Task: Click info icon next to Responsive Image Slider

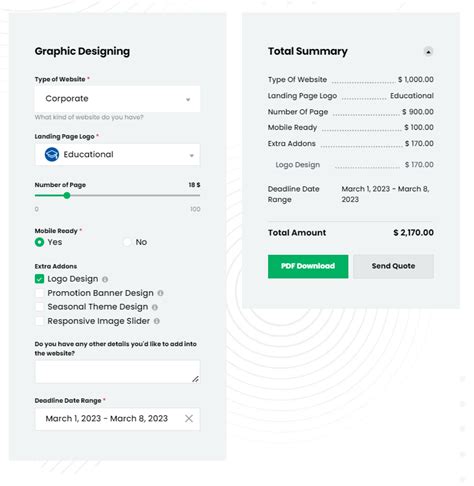Action: coord(157,321)
